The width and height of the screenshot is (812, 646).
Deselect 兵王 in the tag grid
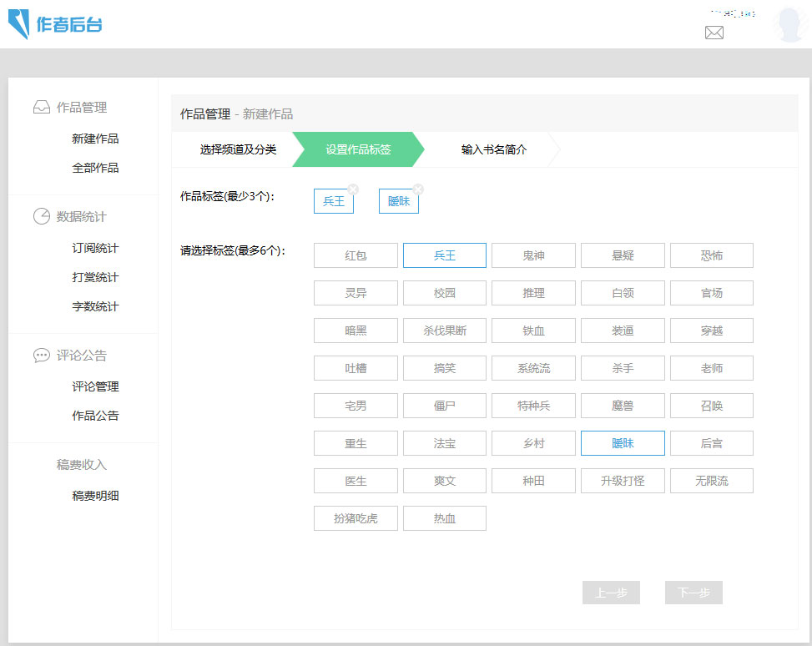click(x=445, y=255)
